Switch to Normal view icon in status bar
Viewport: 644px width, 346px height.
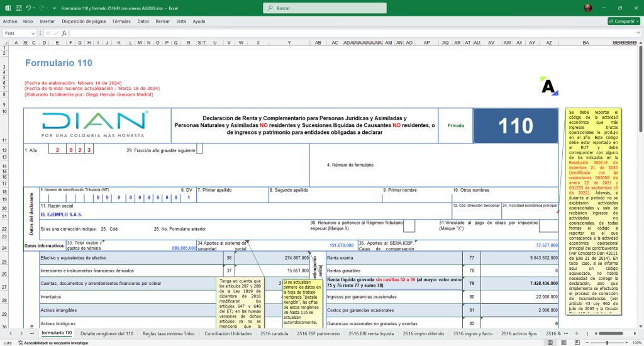550,343
